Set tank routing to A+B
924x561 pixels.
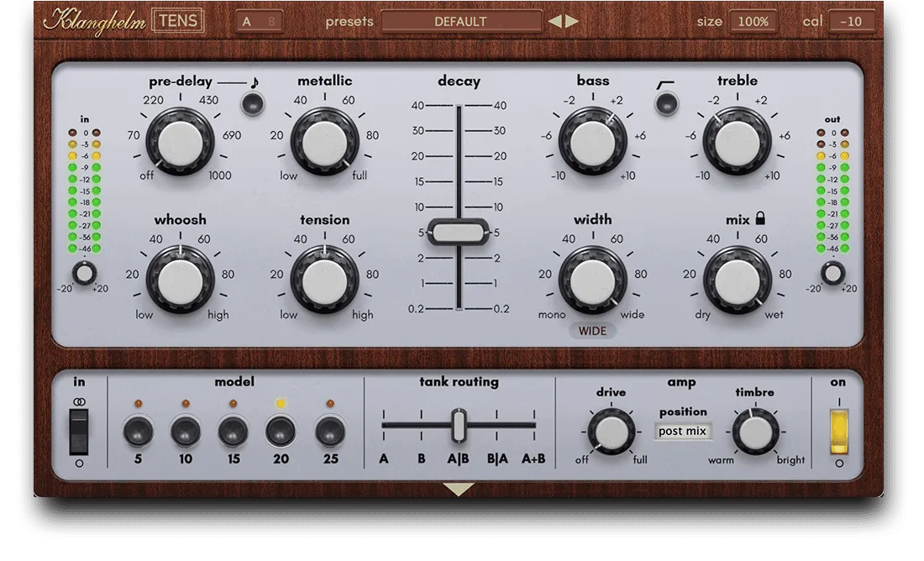click(x=533, y=459)
